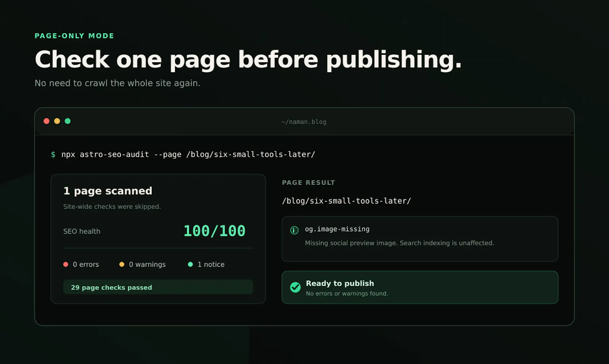Click the Check one page before publishing headline

tap(248, 60)
